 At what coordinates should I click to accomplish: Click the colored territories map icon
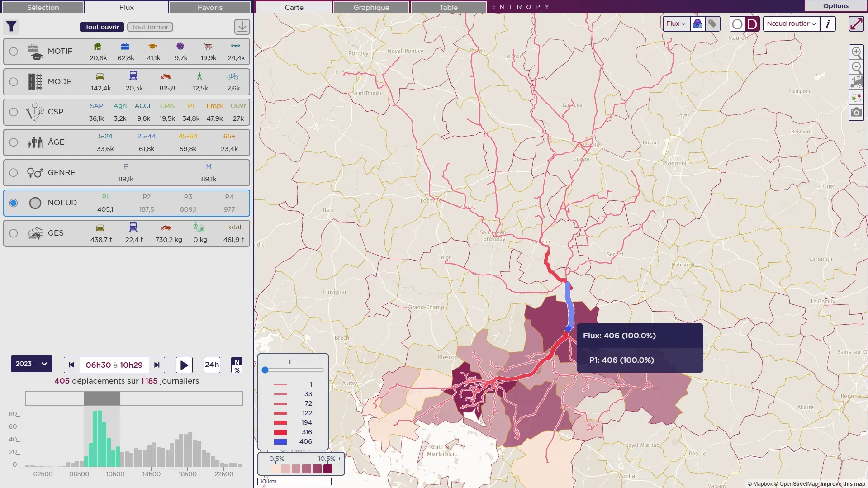pos(856,97)
